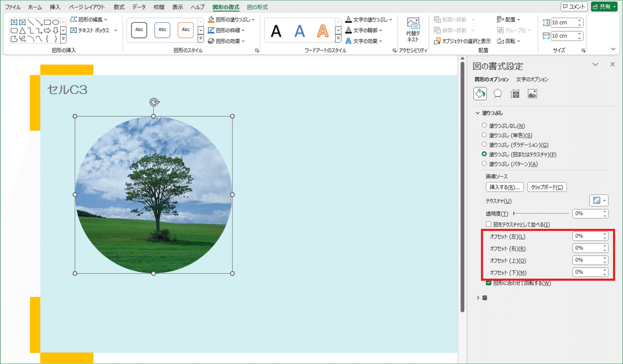623x364 pixels.
Task: Switch to the 挿入 tab
Action: (55, 7)
